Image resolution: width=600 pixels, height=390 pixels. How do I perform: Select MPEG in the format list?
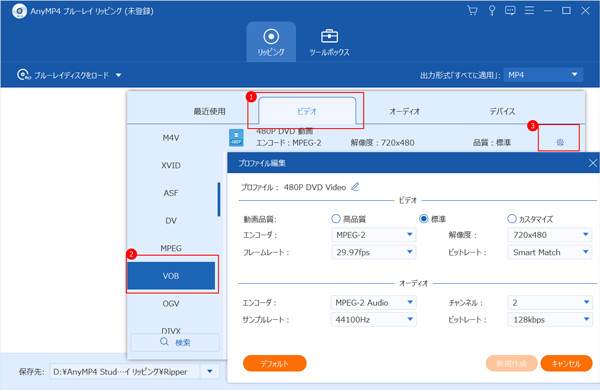tap(171, 248)
